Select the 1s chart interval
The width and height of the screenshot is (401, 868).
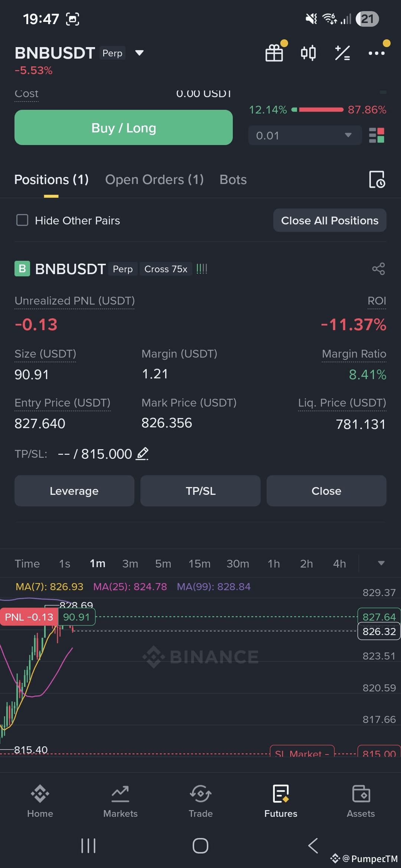tap(65, 563)
